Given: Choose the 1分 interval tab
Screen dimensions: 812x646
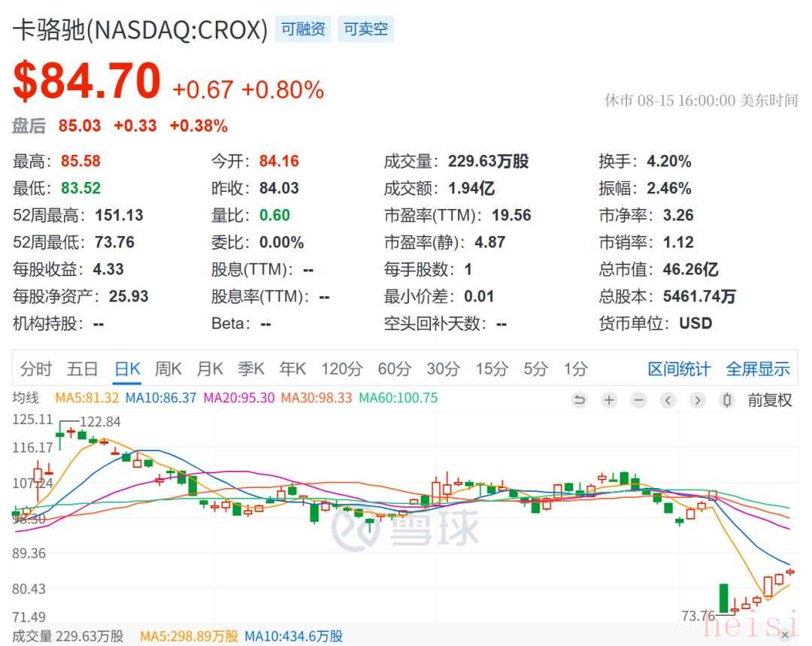Looking at the screenshot, I should pos(575,369).
